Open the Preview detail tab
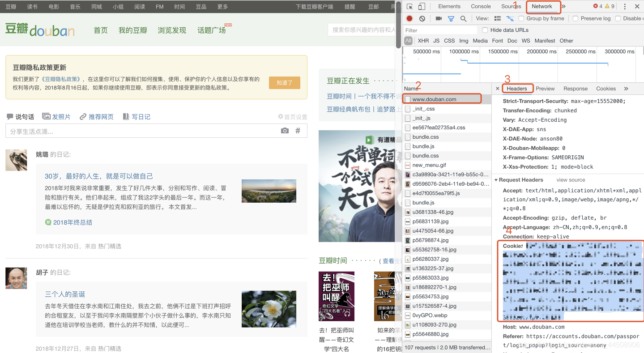The height and width of the screenshot is (353, 644). tap(545, 89)
